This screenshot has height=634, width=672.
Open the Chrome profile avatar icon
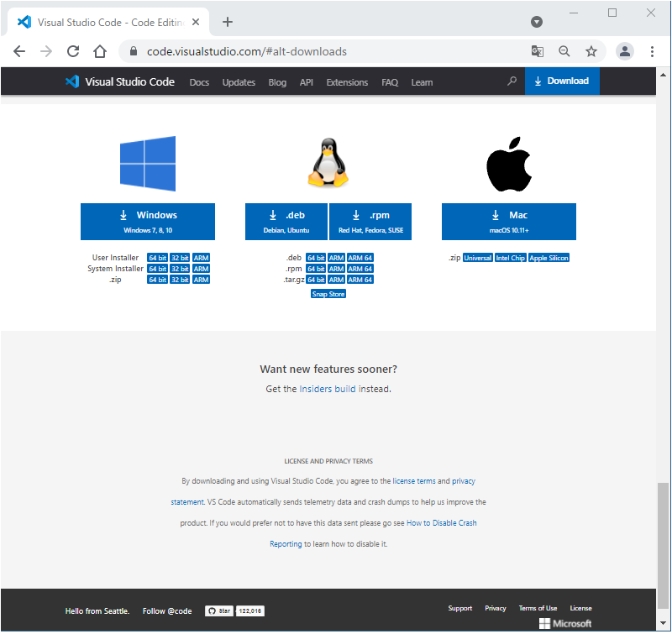[x=624, y=51]
